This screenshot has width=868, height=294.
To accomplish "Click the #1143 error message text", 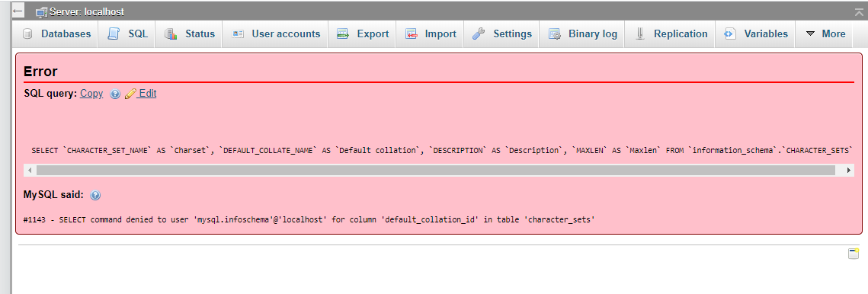I will tap(309, 220).
